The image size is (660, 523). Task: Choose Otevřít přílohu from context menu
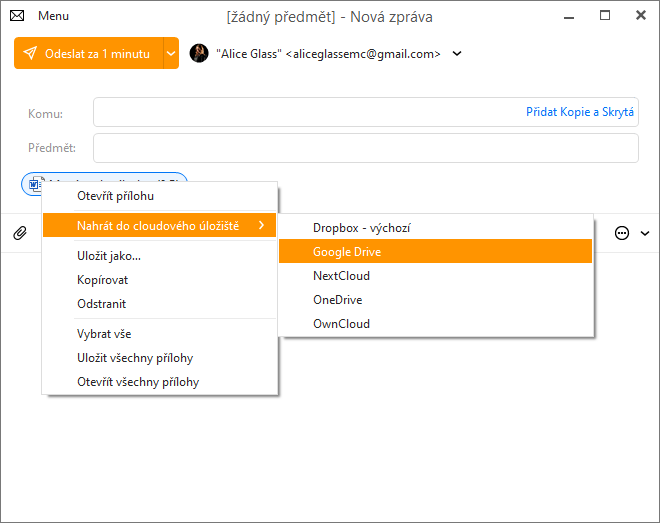click(160, 196)
